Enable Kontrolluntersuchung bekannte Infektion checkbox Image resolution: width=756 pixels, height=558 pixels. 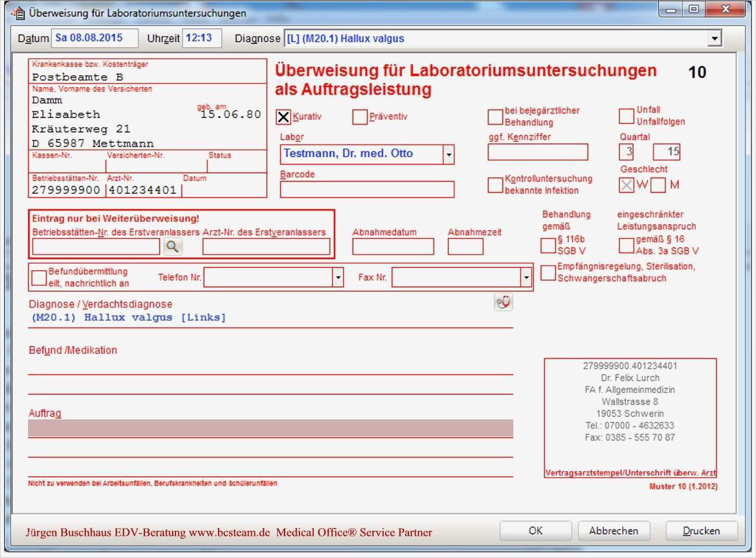[495, 185]
